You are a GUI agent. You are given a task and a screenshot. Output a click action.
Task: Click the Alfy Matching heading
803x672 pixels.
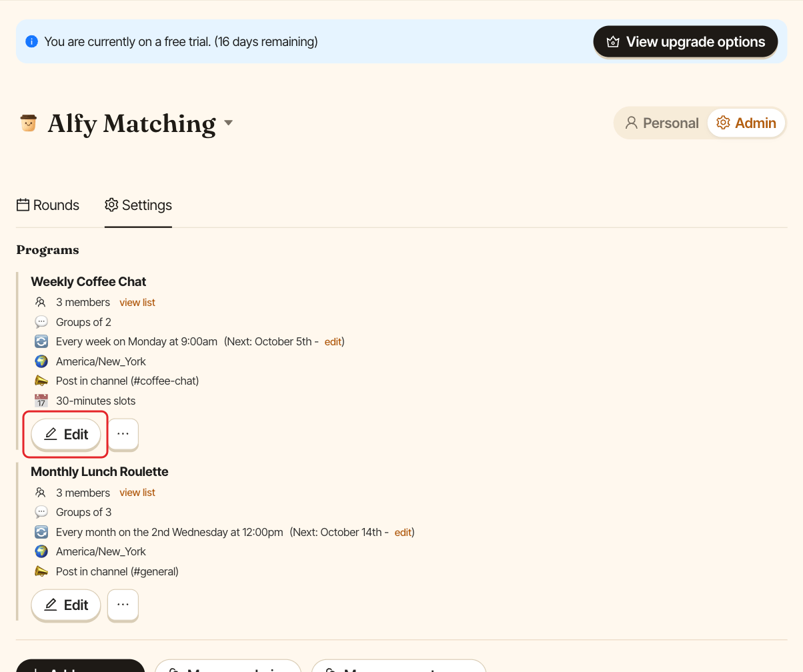pos(131,123)
